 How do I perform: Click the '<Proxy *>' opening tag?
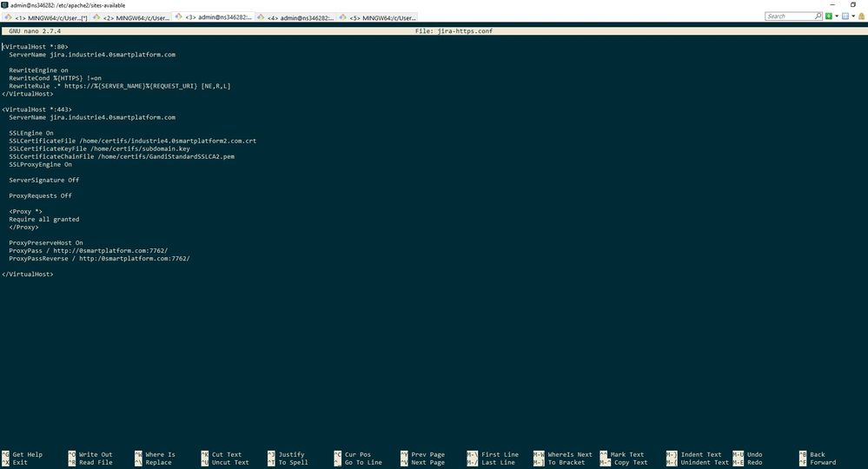click(25, 211)
